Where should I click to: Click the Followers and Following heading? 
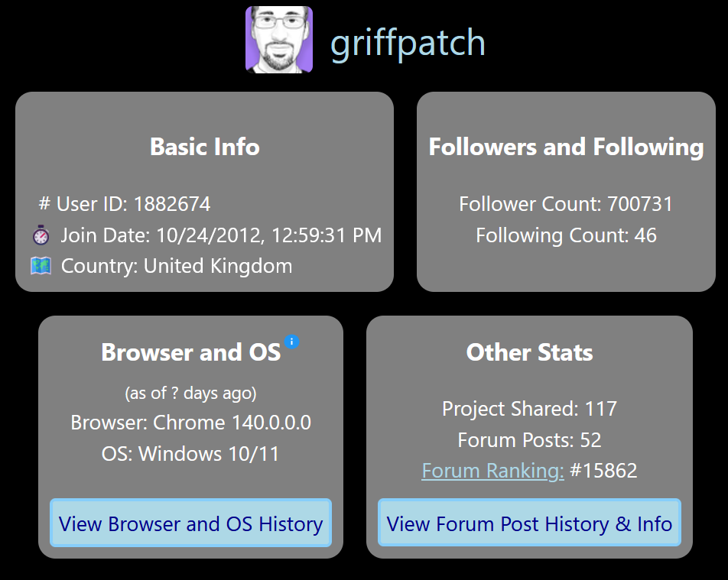pos(566,147)
